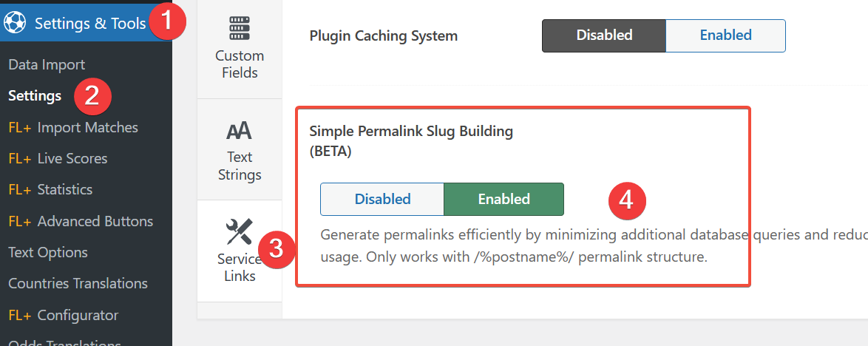Select the Settings submenu item
The image size is (868, 346).
coord(35,96)
